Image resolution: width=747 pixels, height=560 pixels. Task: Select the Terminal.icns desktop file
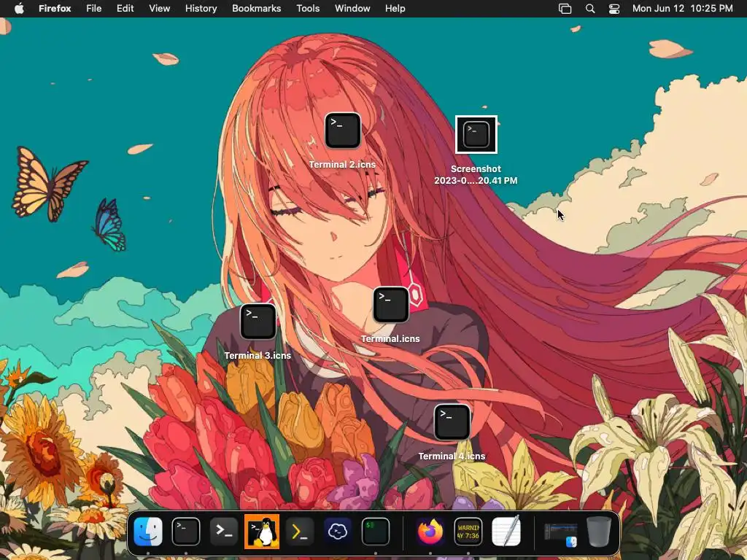coord(391,305)
